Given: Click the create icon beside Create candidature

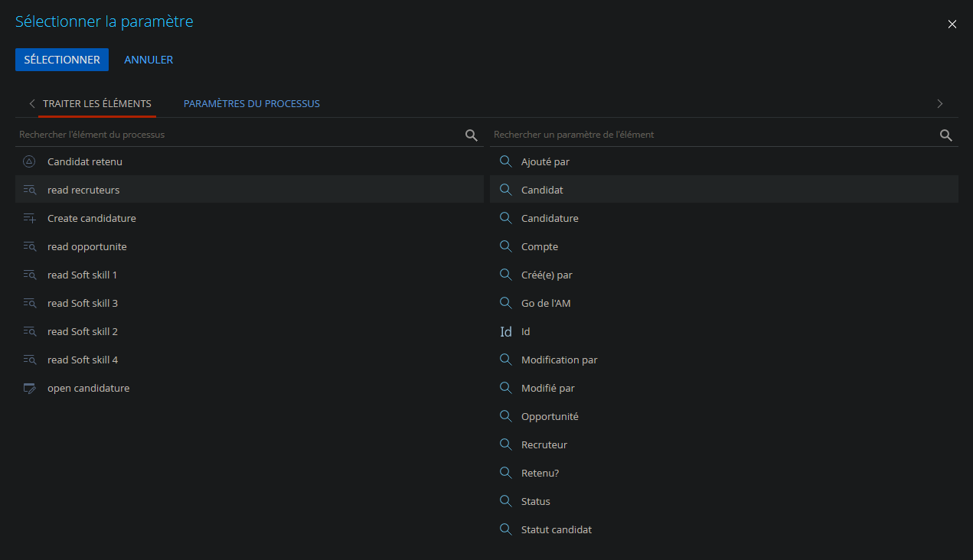Looking at the screenshot, I should click(29, 217).
